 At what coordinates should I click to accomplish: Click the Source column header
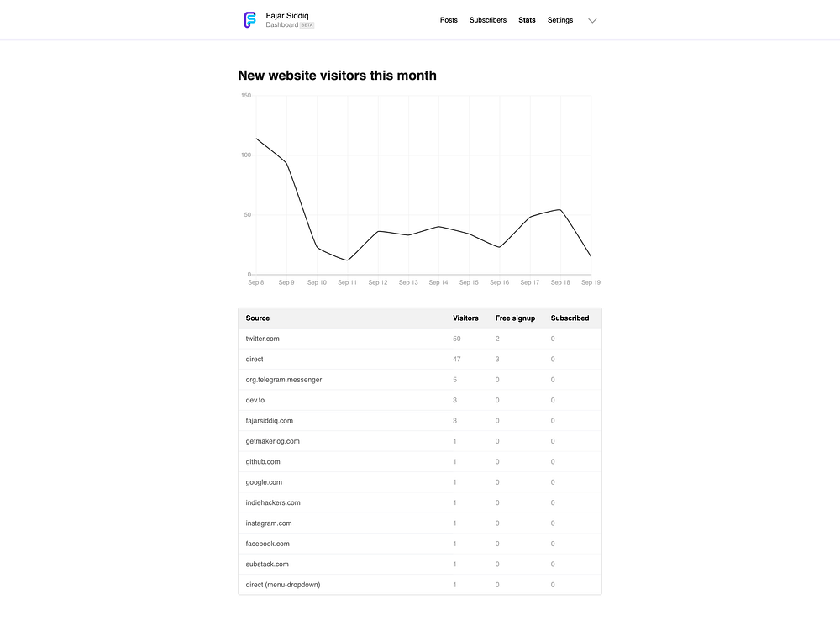[x=258, y=318]
